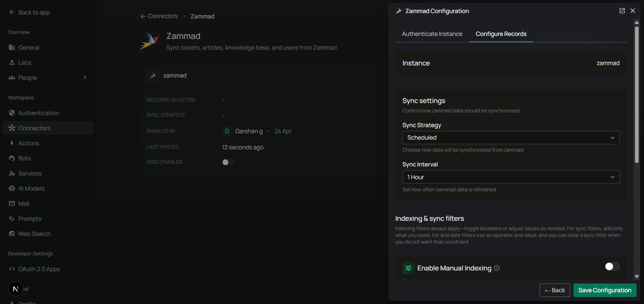Image resolution: width=644 pixels, height=304 pixels.
Task: Click the Connectors icon in sidebar
Action: (12, 128)
